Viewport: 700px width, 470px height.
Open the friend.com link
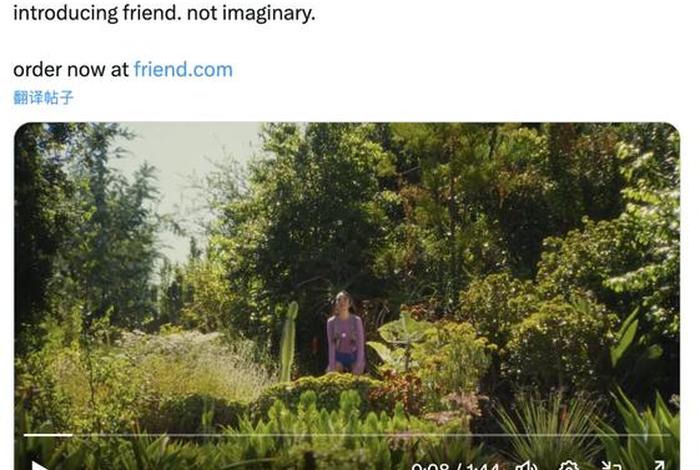[183, 70]
